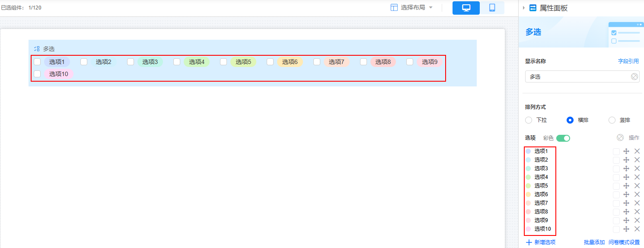This screenshot has height=248, width=644.
Task: Click the move handle for 选项1
Action: pyautogui.click(x=626, y=151)
